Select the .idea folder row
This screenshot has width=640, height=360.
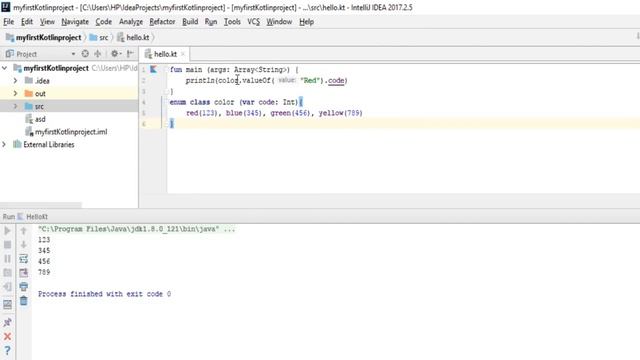click(x=69, y=81)
